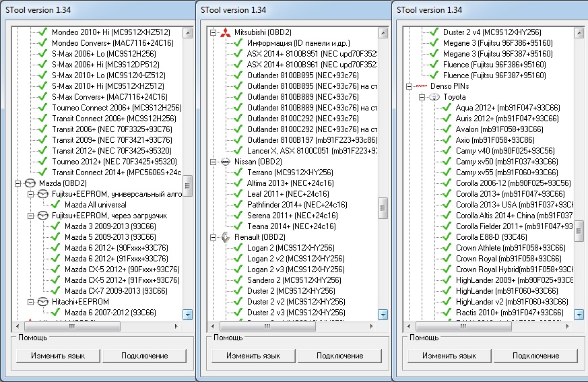The image size is (588, 382).
Task: Select HighLander v2 (mb91F060+93C66)
Action: point(512,302)
